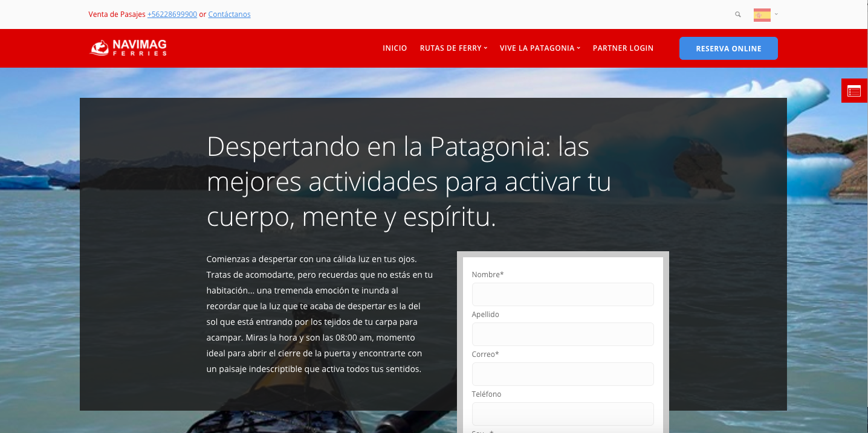Select the Teléfono input field
Image resolution: width=868 pixels, height=433 pixels.
562,414
